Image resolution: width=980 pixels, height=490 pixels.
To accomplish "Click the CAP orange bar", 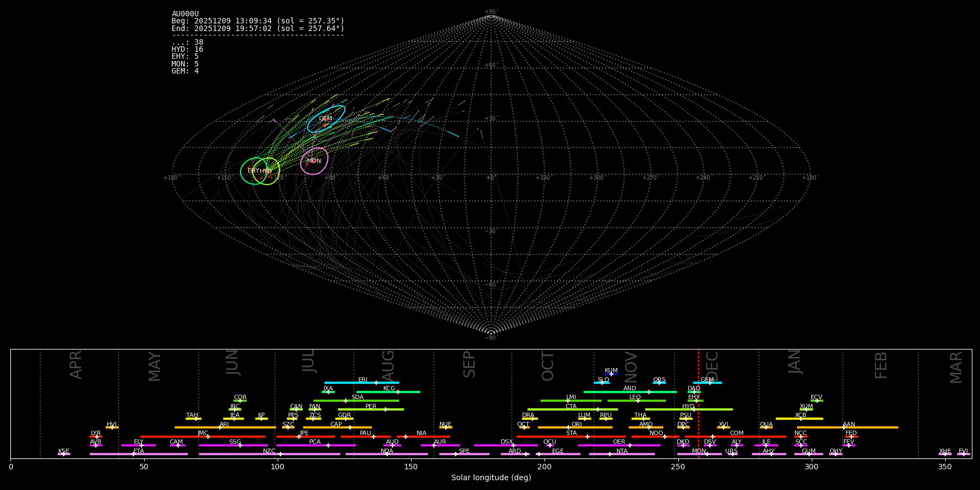I will 338,427.
